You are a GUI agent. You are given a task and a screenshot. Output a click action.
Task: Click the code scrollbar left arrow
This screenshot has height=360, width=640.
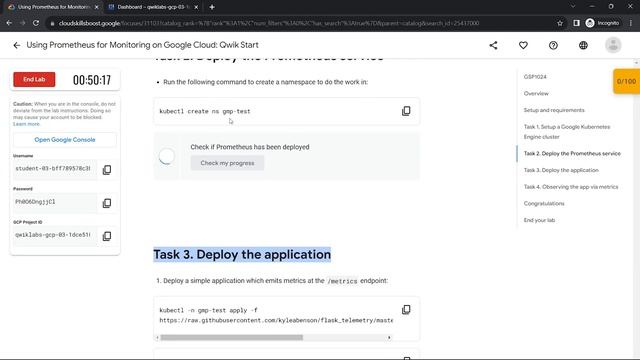tap(158, 338)
